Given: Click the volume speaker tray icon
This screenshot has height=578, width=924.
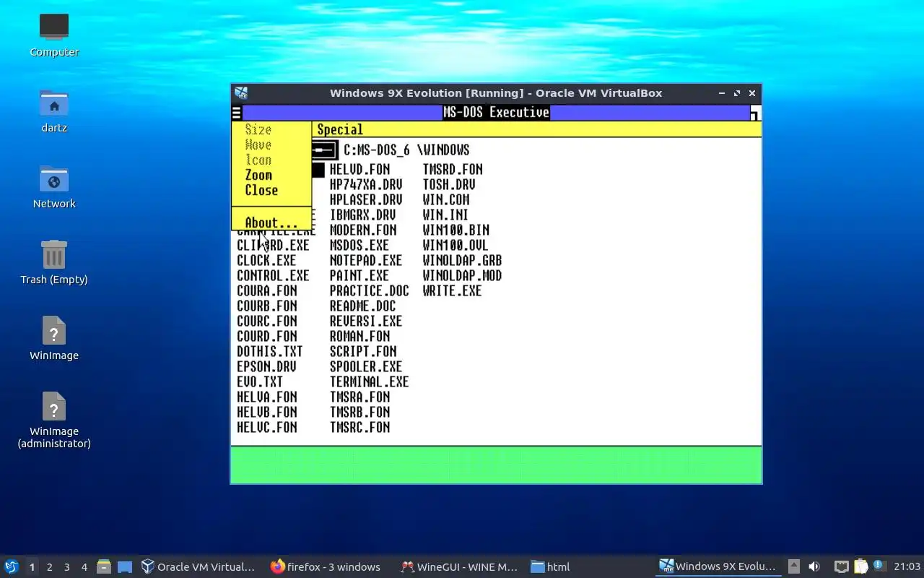Looking at the screenshot, I should [814, 566].
